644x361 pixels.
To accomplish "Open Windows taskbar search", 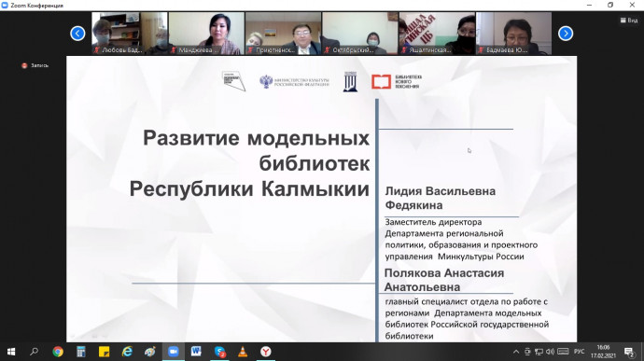I will (x=35, y=352).
